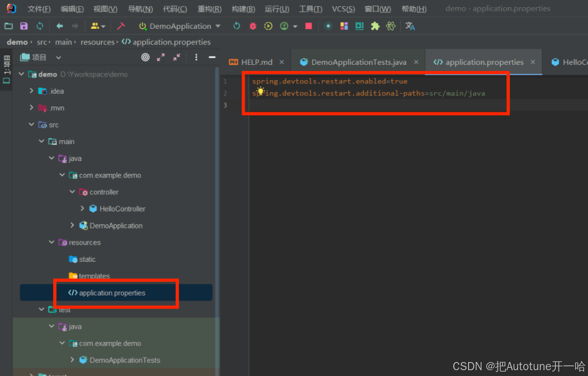
Task: Build the project with the hammer icon
Action: point(121,26)
